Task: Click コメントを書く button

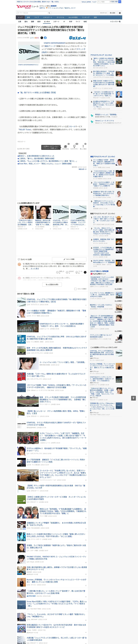Action: coord(69,259)
